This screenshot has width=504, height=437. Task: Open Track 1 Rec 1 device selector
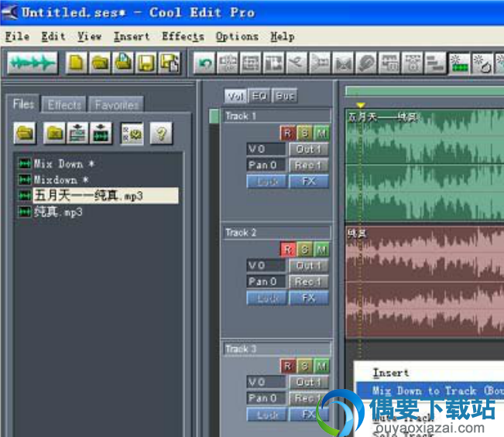309,165
